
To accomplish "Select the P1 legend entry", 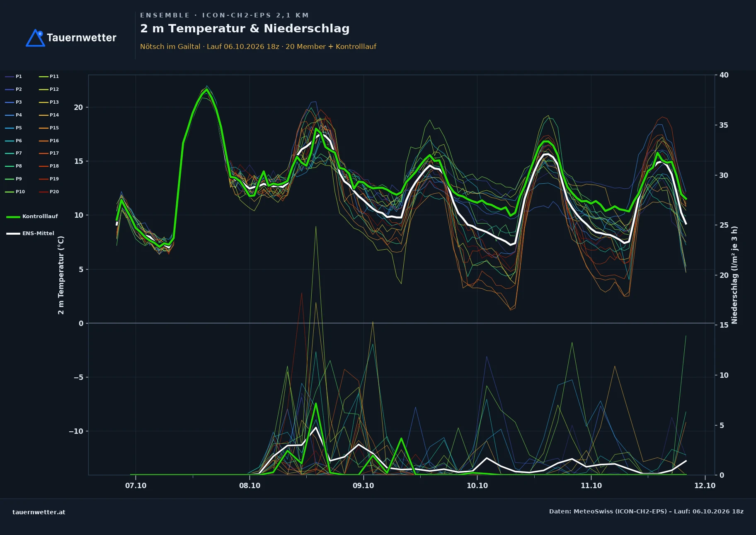I will coord(13,76).
